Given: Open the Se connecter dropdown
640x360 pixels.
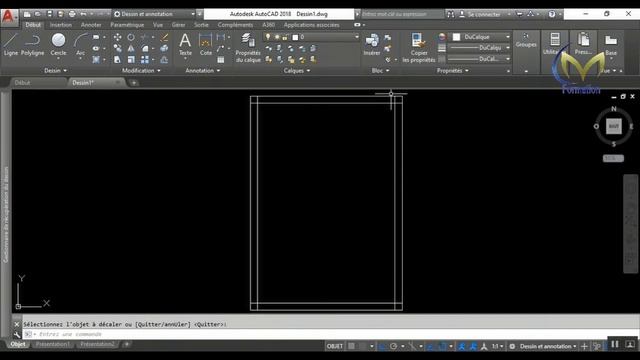Looking at the screenshot, I should pos(485,14).
